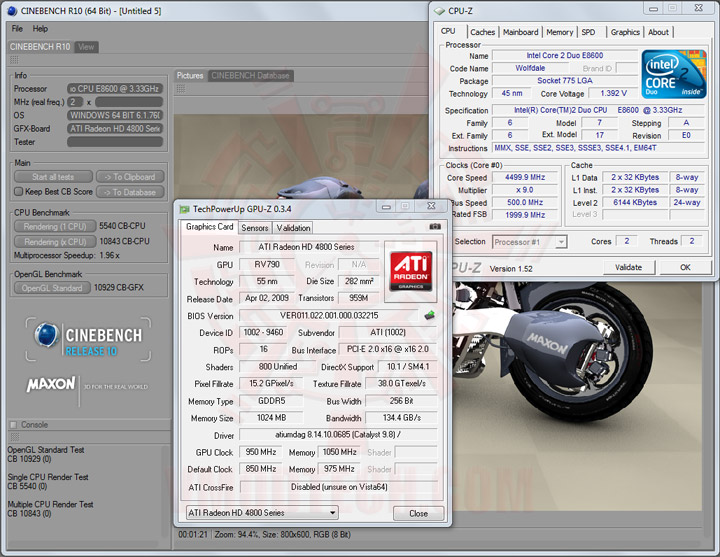Screen dimensions: 720x557
Task: Click the Multiprocessor Speedup 1.96 x text
Action: point(67,255)
